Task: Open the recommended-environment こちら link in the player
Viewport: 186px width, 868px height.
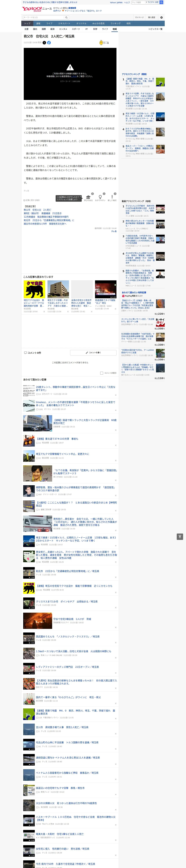Action: click(74, 76)
